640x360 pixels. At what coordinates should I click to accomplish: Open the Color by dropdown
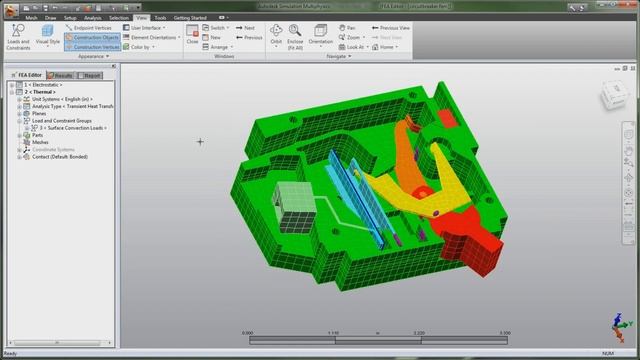click(139, 47)
